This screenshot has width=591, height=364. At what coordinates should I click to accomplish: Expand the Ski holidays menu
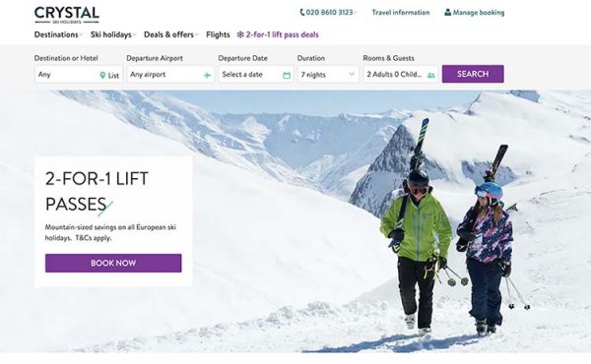(113, 34)
